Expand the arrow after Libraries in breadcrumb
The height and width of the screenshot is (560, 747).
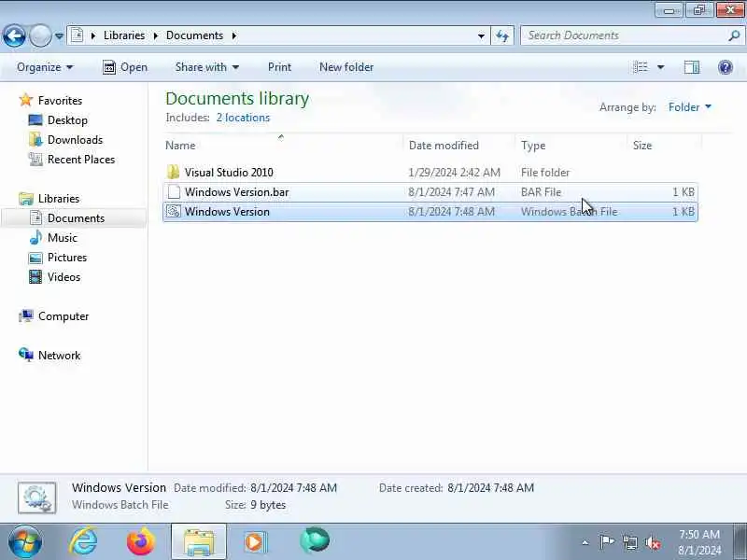155,35
